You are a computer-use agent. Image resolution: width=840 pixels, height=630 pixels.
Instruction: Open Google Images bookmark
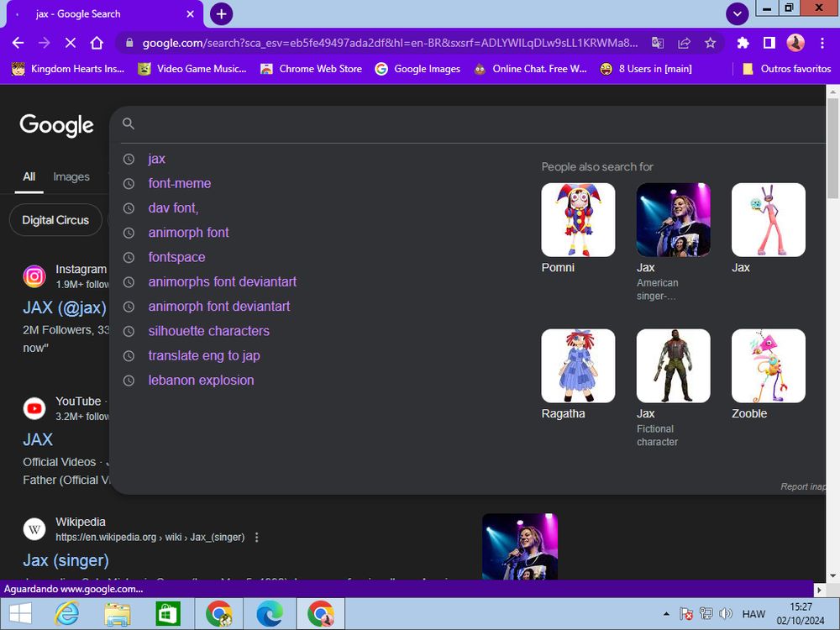pos(417,69)
